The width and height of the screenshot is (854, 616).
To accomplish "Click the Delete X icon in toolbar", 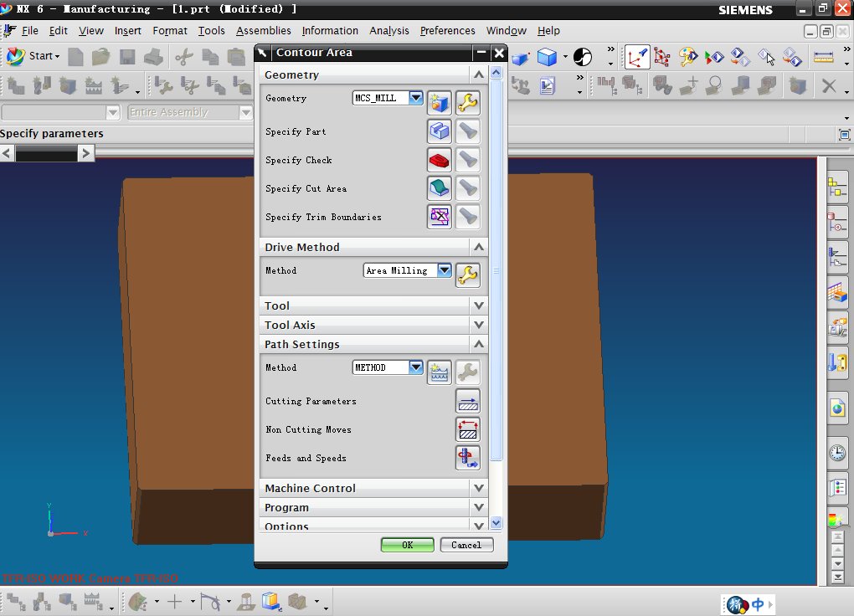I will (829, 85).
